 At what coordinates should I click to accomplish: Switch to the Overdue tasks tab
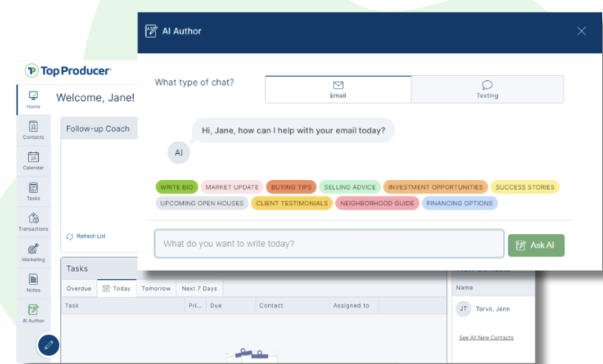(x=79, y=288)
